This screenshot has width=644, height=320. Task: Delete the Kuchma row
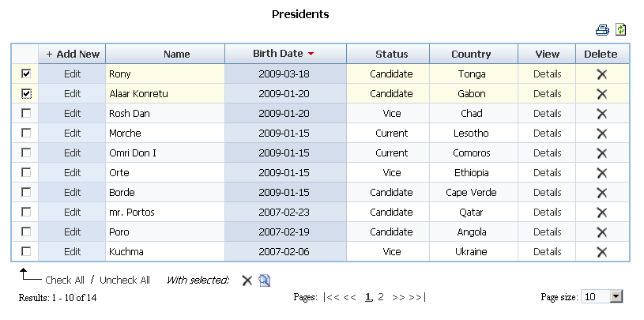coord(601,252)
